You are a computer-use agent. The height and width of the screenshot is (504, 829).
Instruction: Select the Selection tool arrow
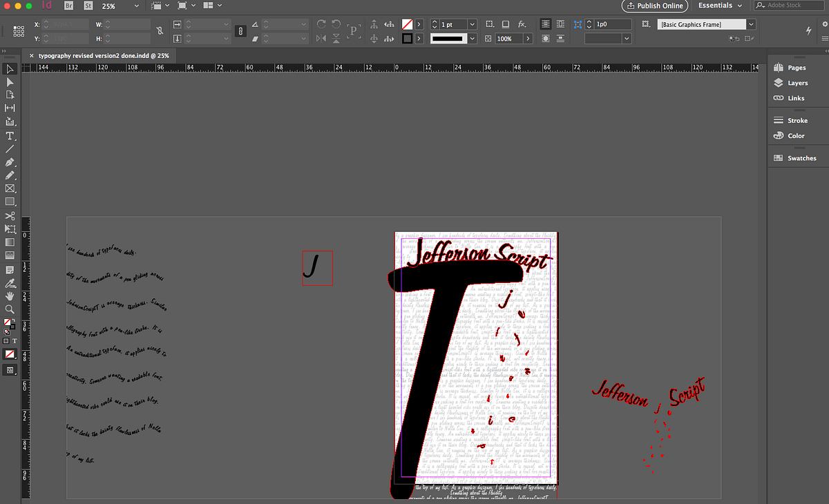pos(10,68)
